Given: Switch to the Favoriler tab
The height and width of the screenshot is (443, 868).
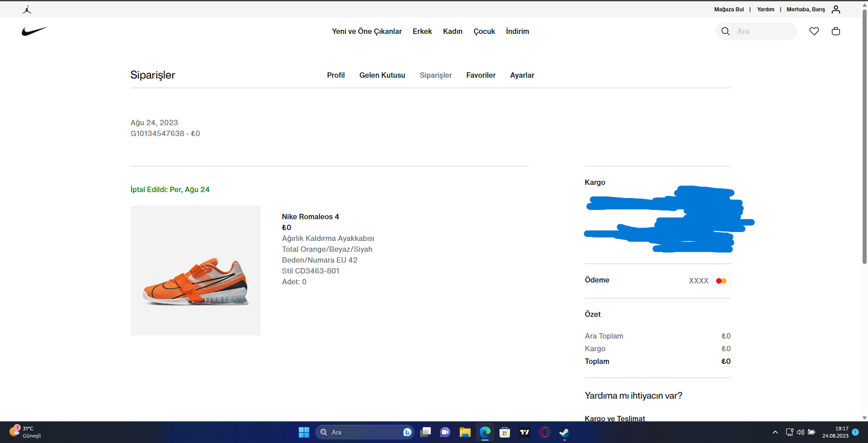Looking at the screenshot, I should tap(481, 75).
